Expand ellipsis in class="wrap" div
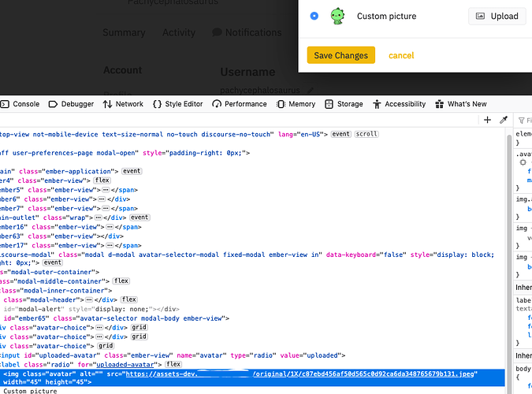Viewport: 532px width, 394px height. pos(98,217)
